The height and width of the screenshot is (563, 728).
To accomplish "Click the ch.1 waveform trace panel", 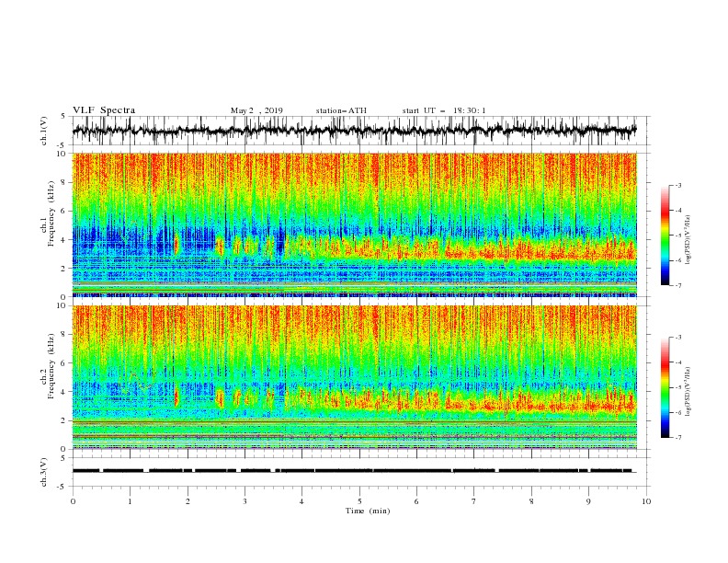I will point(361,131).
